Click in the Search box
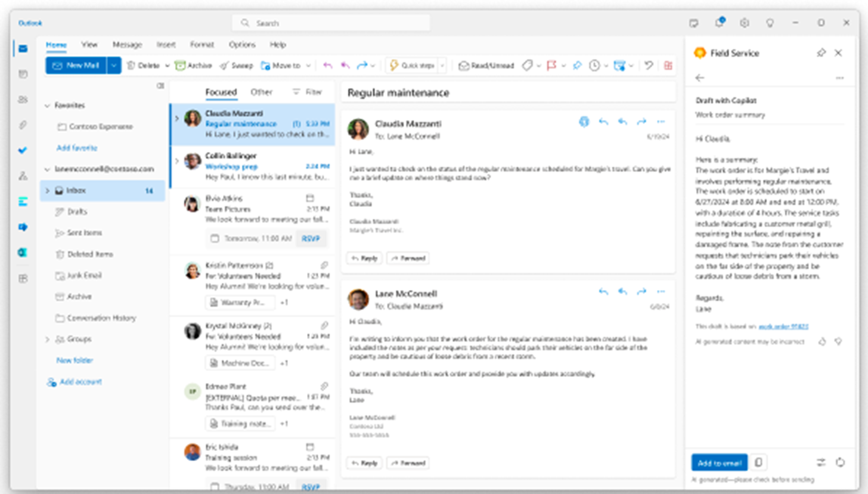Screen dimensions: 868x494 coord(331,23)
